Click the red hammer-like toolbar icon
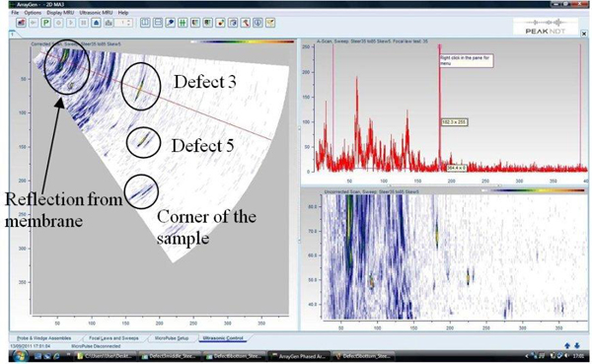Viewport: 592px width, 364px height. 246,23
